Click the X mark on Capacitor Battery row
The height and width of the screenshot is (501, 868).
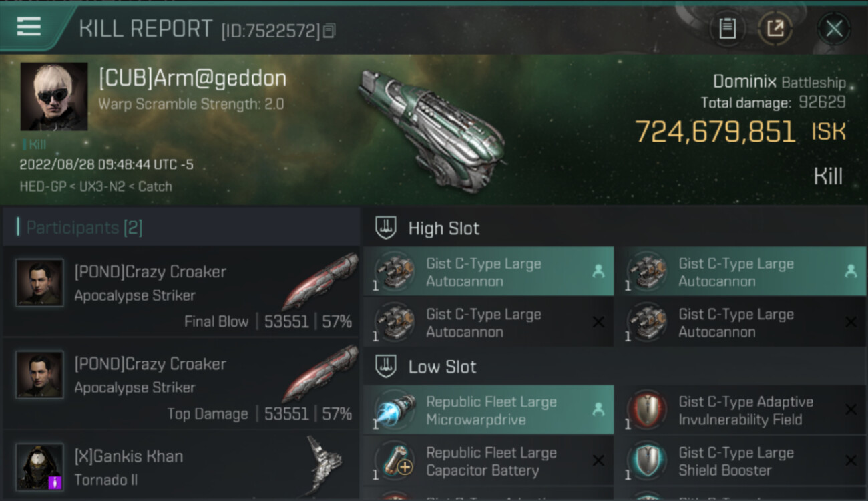[x=598, y=461]
